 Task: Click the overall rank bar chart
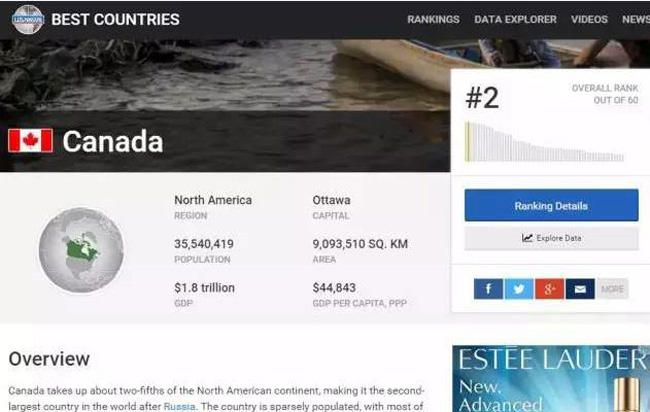545,142
